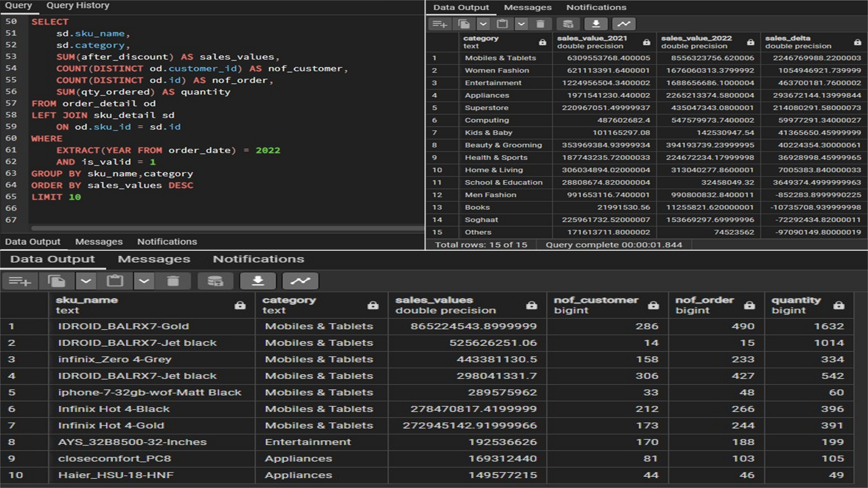Image resolution: width=868 pixels, height=488 pixels.
Task: Open Notifications tab in top-right panel
Action: tap(596, 7)
